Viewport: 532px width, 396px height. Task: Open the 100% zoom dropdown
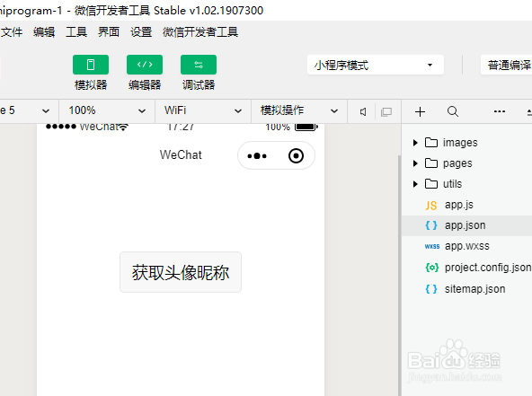tap(107, 110)
